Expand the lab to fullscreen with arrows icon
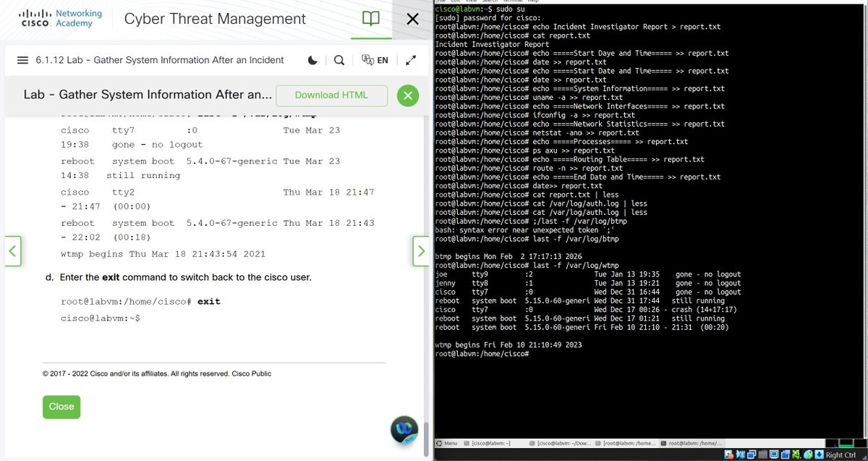Screen dimensions: 868x461 coord(411,60)
